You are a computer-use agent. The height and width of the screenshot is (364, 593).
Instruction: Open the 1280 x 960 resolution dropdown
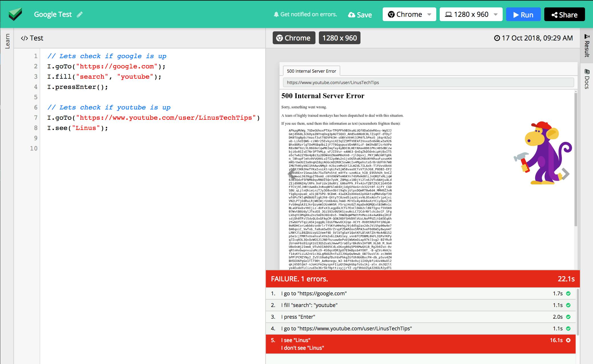[471, 14]
